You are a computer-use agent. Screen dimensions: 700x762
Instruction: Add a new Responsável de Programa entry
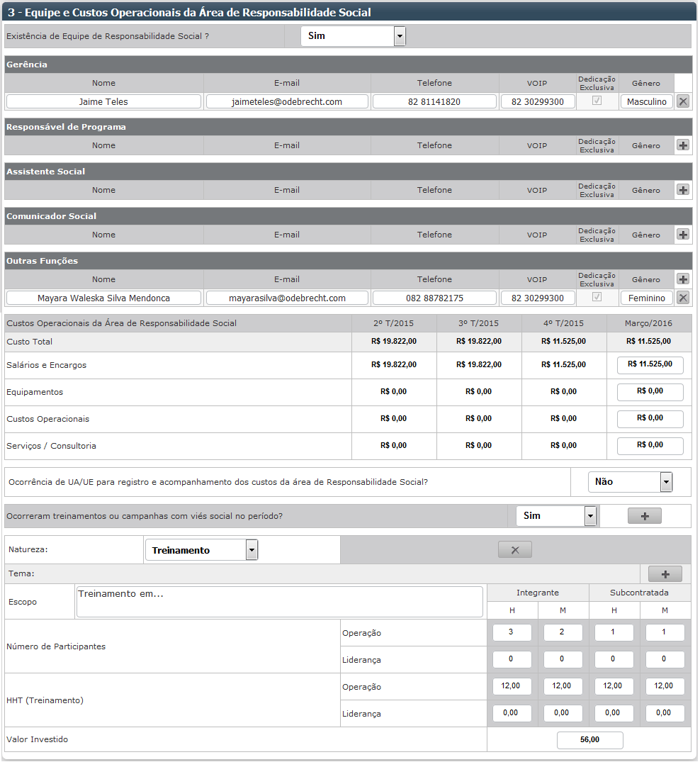tap(683, 145)
